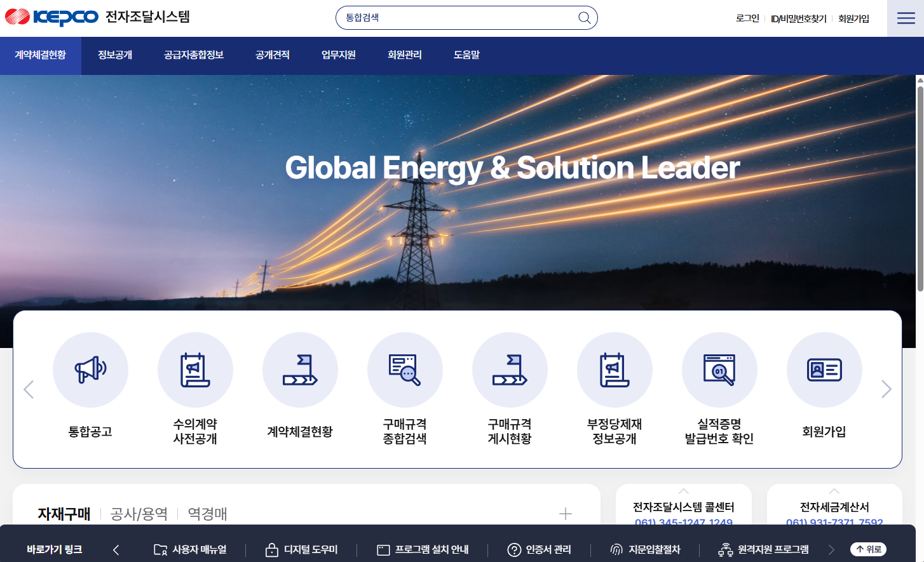Switch to the 공사/용역 tab
924x562 pixels.
139,514
